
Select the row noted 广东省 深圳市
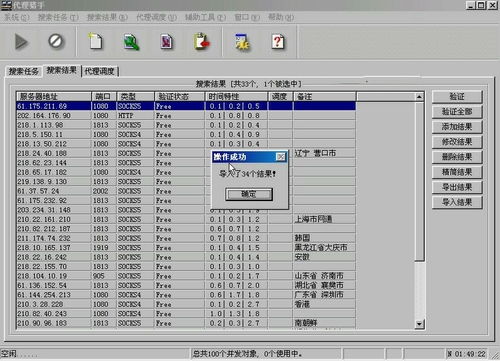(x=186, y=295)
